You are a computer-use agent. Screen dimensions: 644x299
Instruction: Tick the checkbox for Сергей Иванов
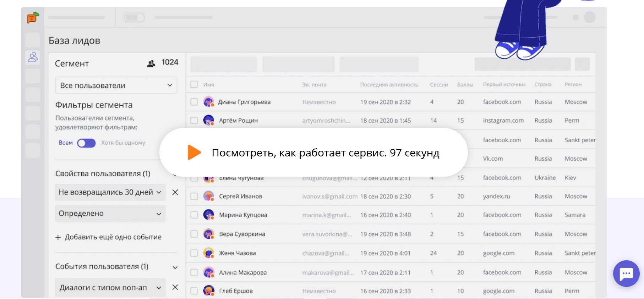pyautogui.click(x=194, y=196)
